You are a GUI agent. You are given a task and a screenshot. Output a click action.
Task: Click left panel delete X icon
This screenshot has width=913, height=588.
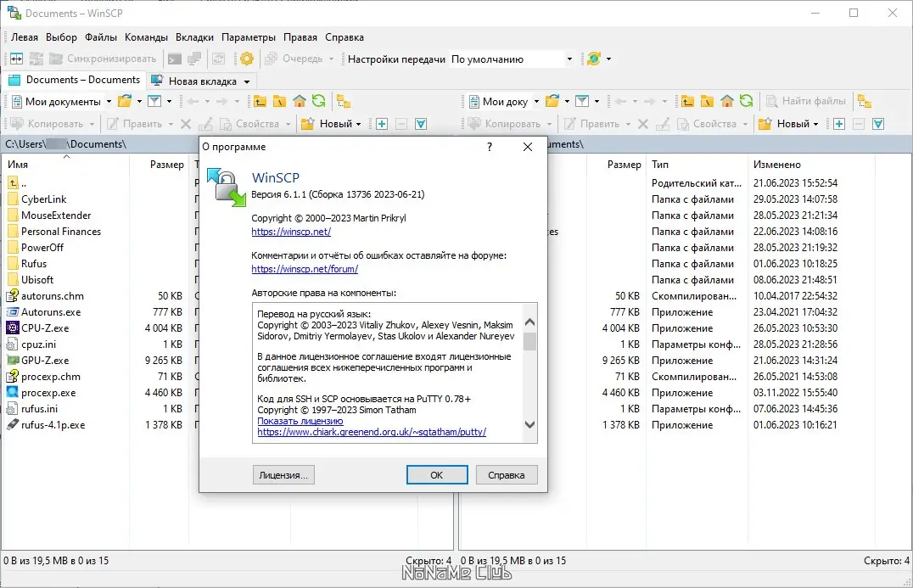pos(186,124)
